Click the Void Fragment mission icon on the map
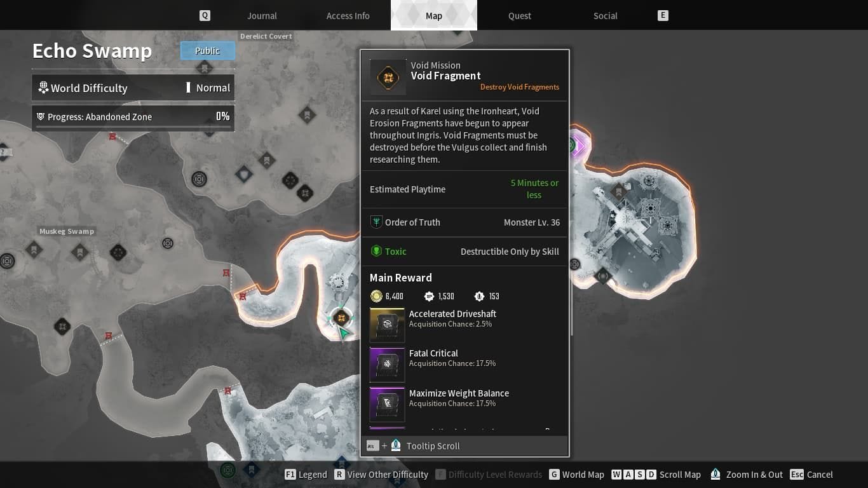This screenshot has width=868, height=488. (x=342, y=318)
